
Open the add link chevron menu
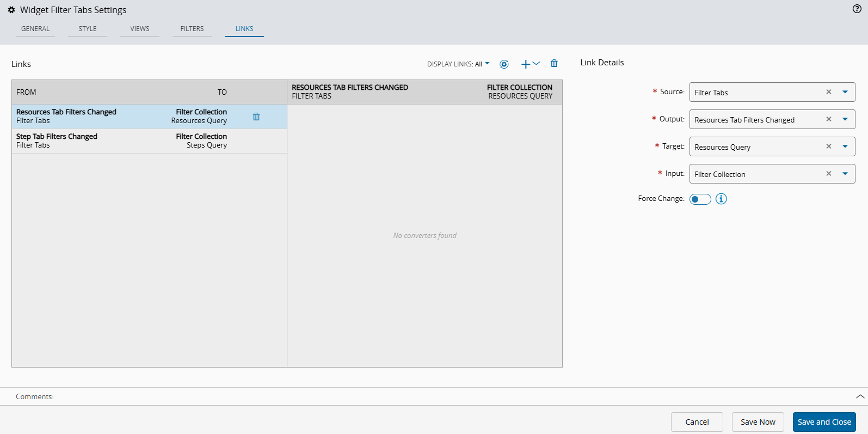coord(537,64)
